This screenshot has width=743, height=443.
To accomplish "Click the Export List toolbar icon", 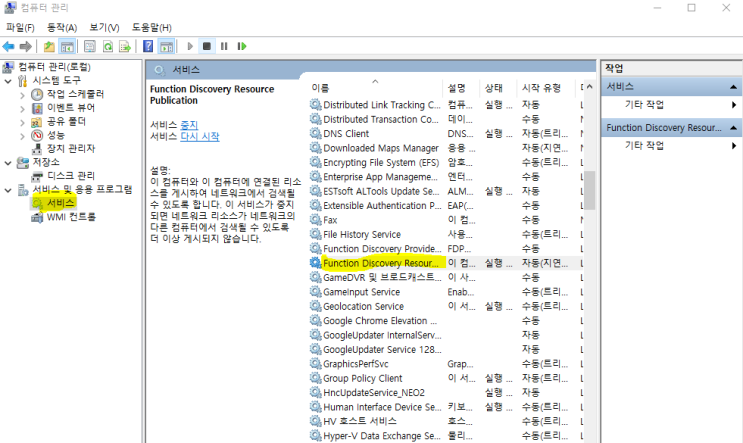I will click(x=125, y=46).
